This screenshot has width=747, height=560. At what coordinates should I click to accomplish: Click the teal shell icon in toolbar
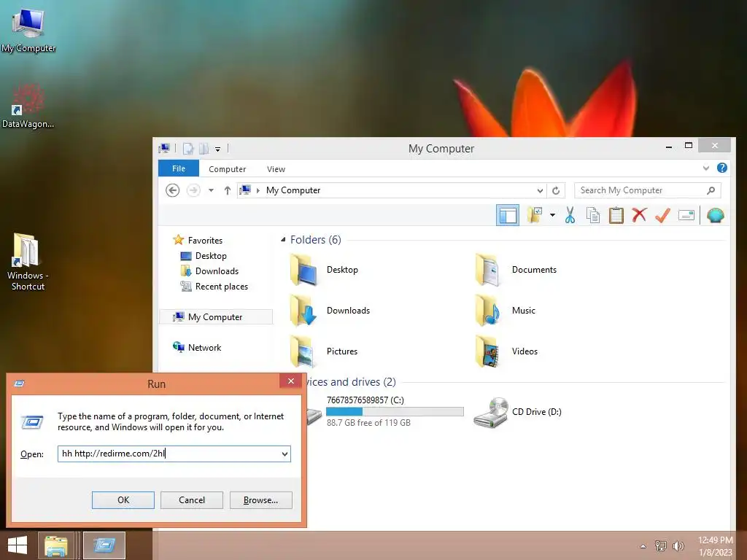(x=715, y=215)
